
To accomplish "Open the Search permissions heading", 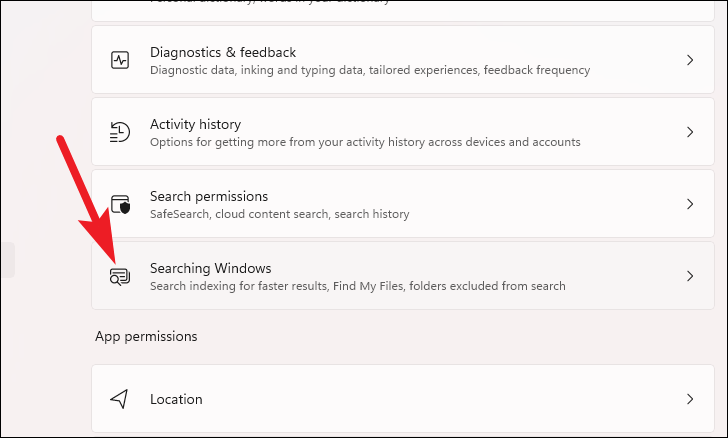I will (x=209, y=196).
